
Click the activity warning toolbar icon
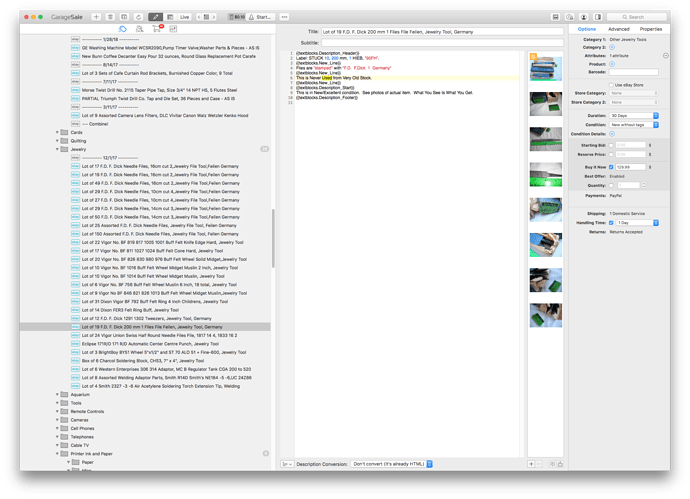pos(569,17)
